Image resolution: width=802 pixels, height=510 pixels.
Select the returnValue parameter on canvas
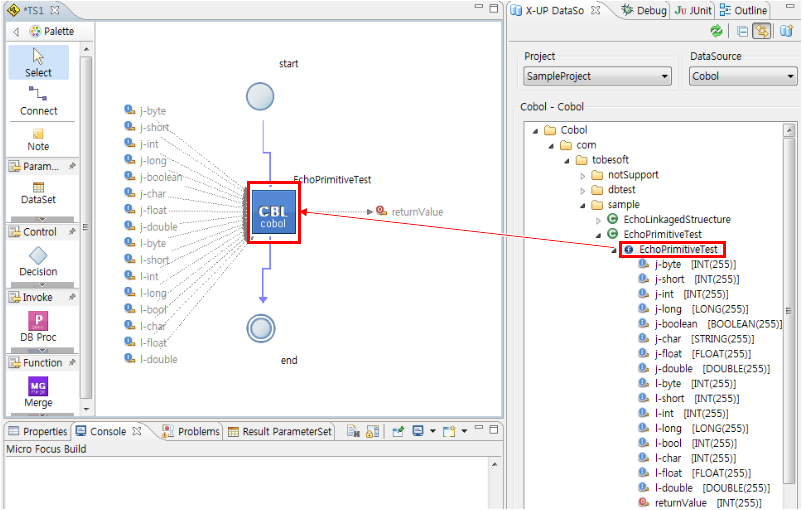click(x=416, y=212)
